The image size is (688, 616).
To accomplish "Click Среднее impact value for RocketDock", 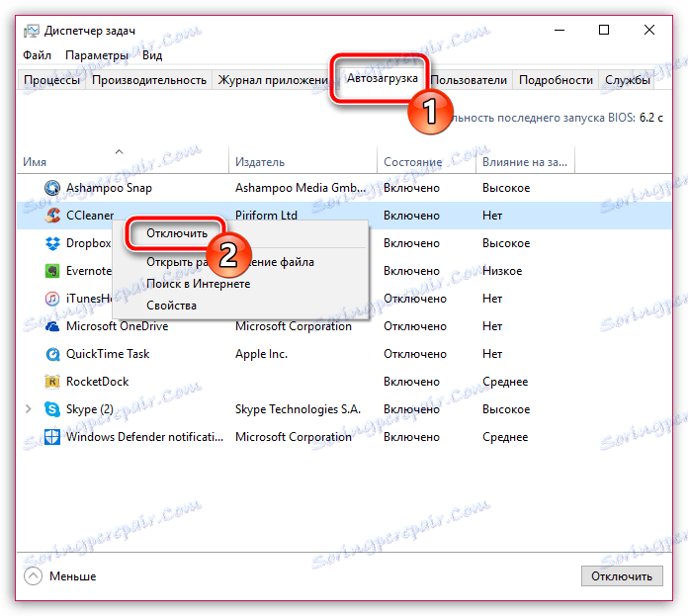I will point(505,382).
